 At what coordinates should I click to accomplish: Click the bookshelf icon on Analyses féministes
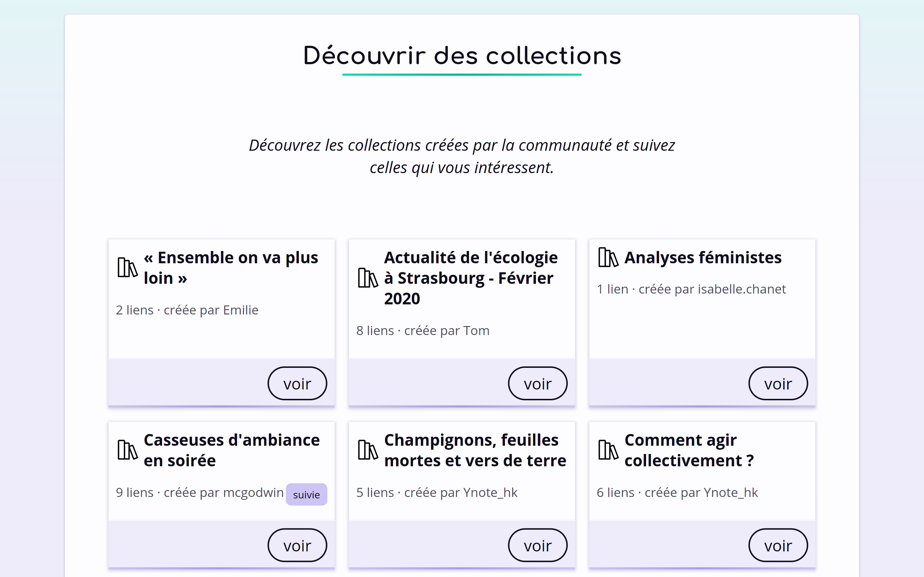[608, 257]
